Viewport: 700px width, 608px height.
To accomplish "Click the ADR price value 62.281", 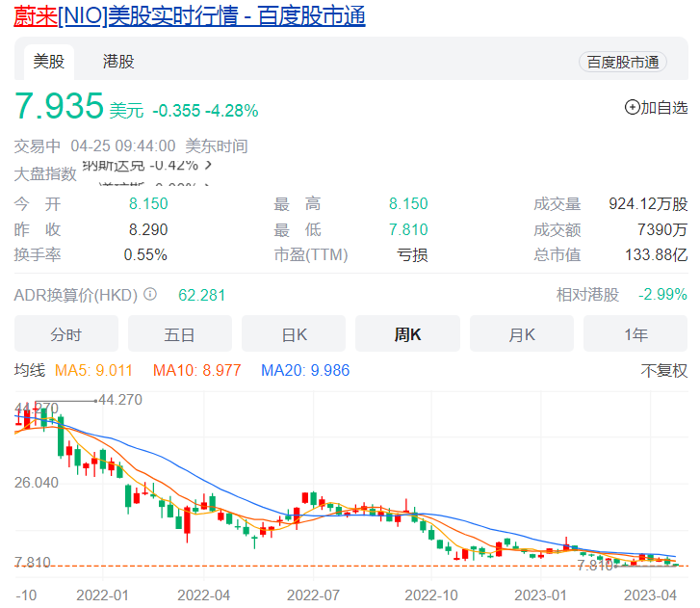I will pyautogui.click(x=202, y=295).
